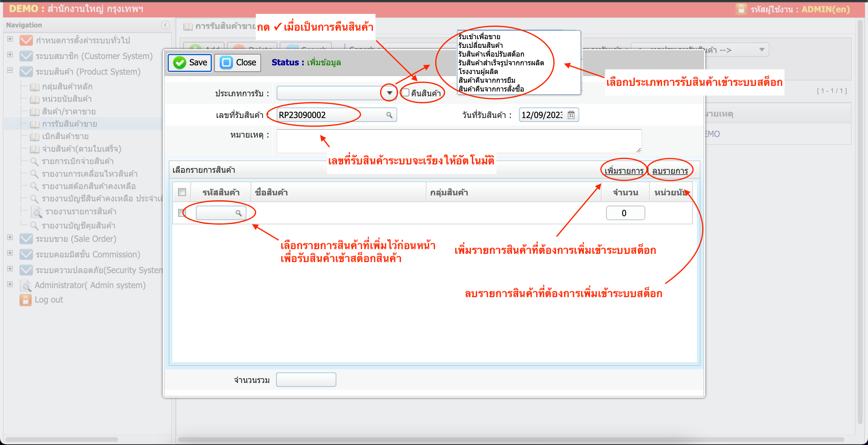Click the เพิ่มรายการ link
The width and height of the screenshot is (868, 445).
[x=624, y=171]
